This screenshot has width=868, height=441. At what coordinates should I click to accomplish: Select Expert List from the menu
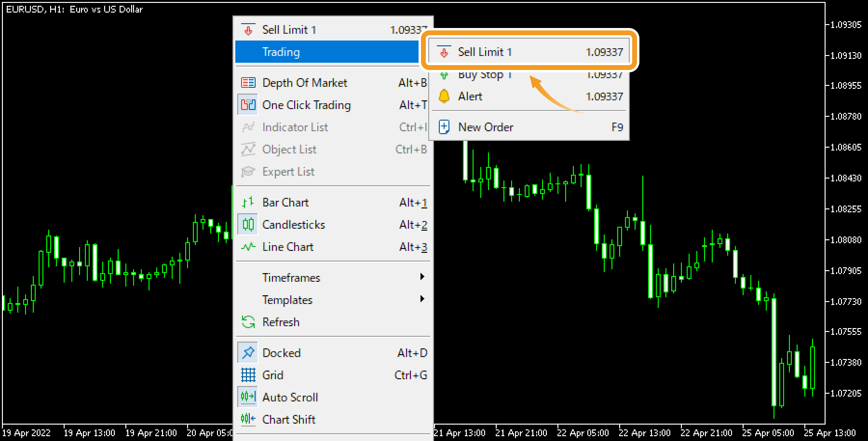pyautogui.click(x=288, y=171)
